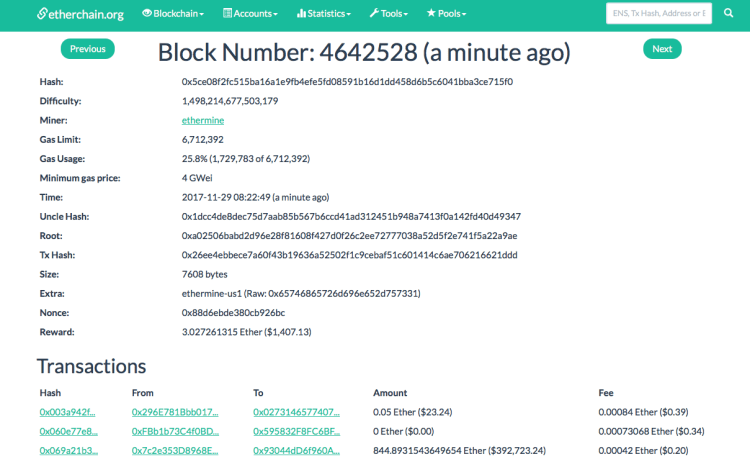Open the ethermine miner link

(x=203, y=121)
